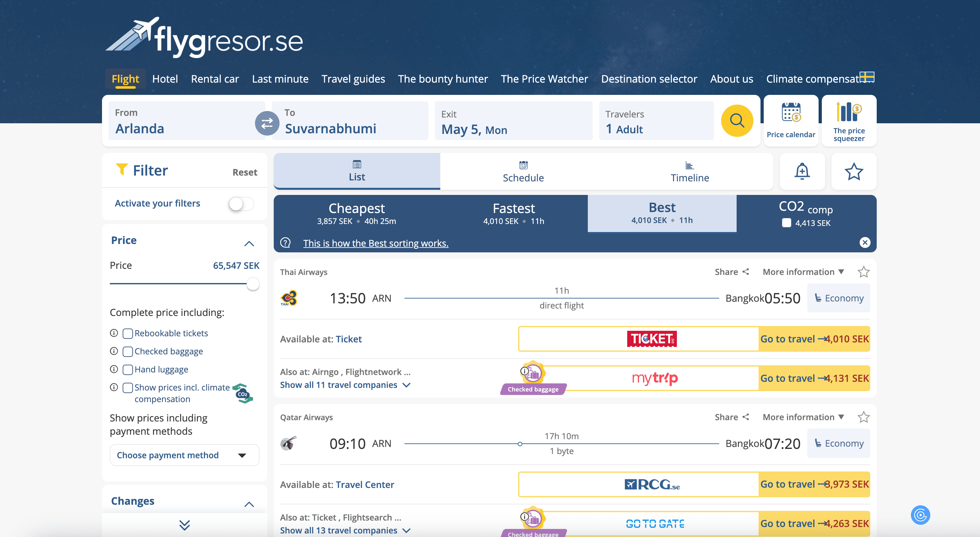Check the Rebookable tickets checkbox

[128, 334]
